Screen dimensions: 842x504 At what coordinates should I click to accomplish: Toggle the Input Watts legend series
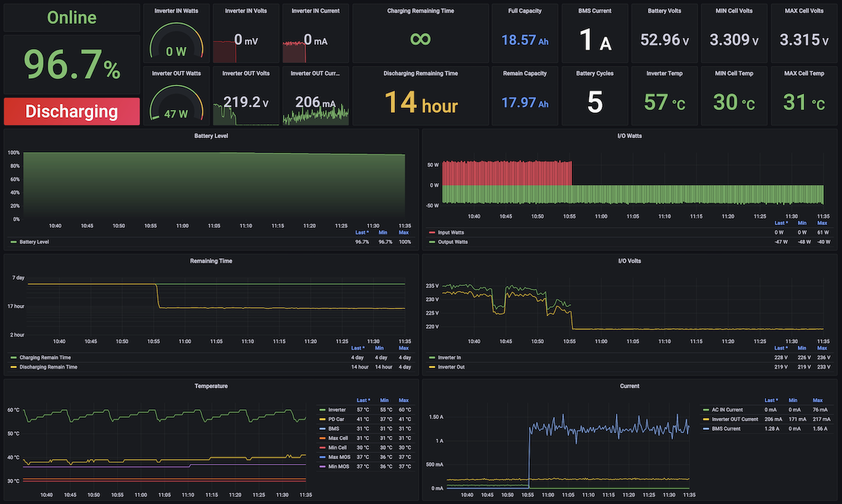coord(450,232)
